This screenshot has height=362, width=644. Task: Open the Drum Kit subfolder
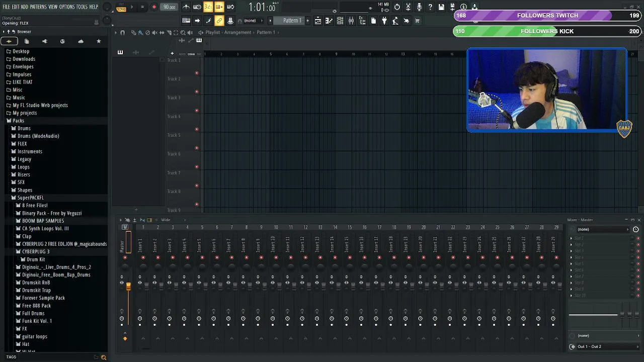[x=36, y=259]
